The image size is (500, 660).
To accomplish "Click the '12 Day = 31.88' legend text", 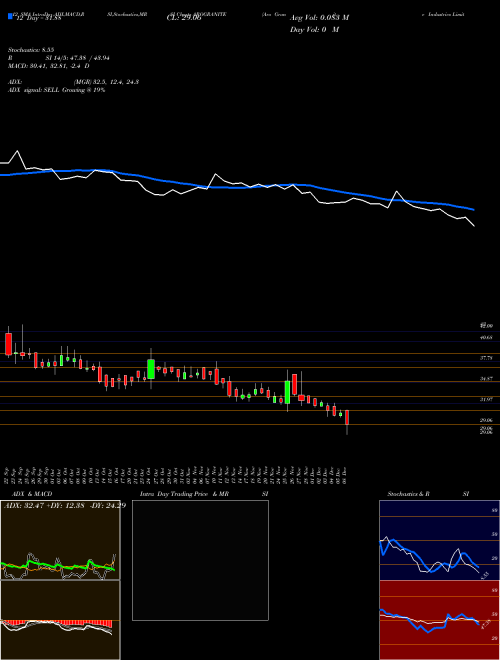I will coord(37,18).
